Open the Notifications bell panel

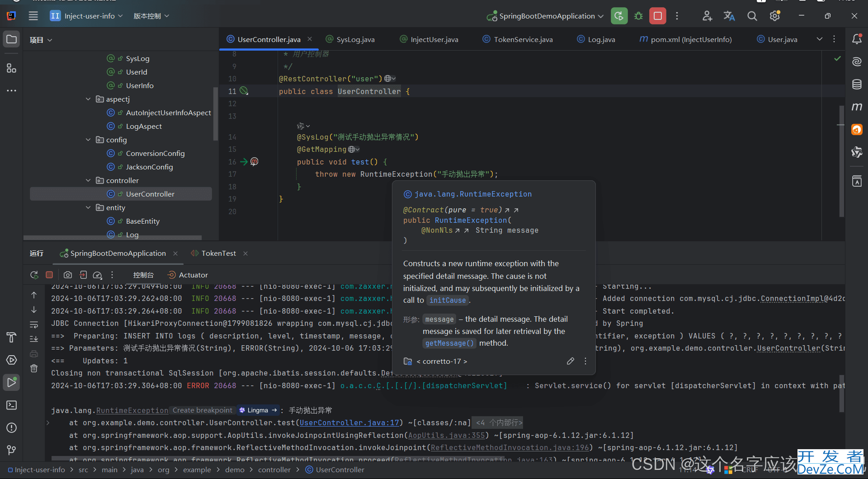(857, 39)
